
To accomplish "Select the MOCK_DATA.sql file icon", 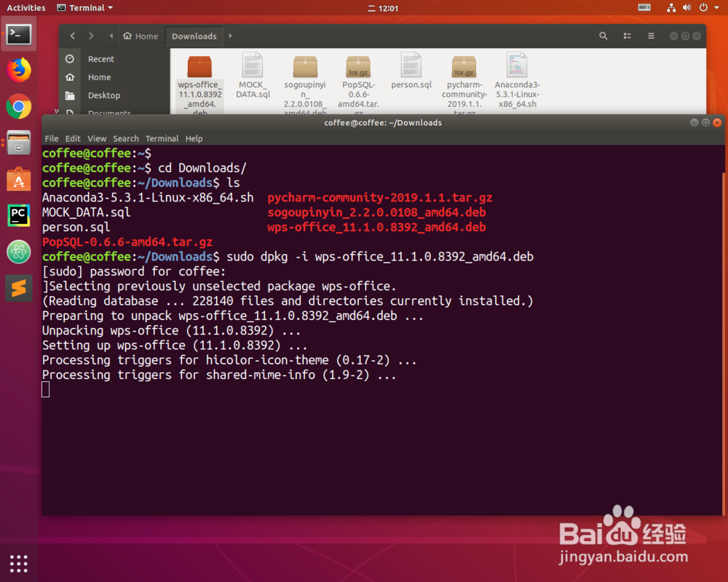I will point(253,65).
